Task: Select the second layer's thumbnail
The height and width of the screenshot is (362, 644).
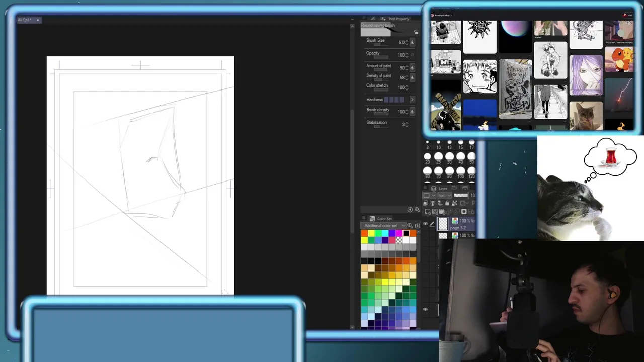Action: click(x=443, y=235)
